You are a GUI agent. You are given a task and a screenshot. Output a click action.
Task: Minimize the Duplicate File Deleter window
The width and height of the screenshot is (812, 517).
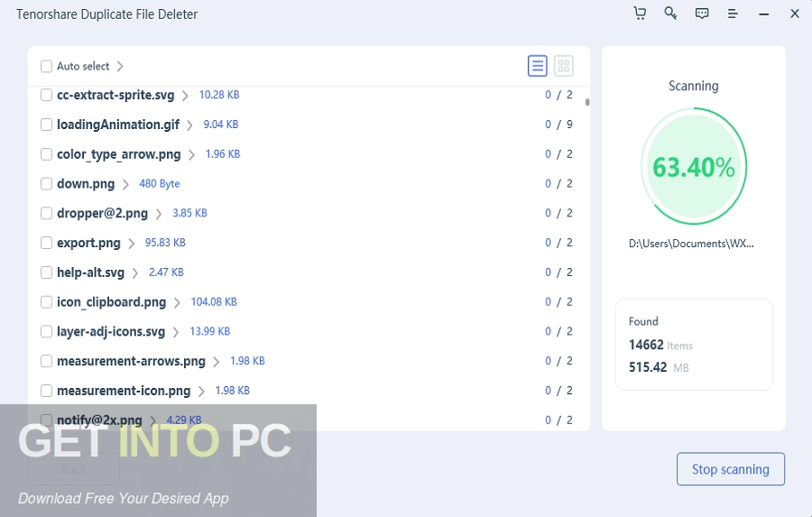pyautogui.click(x=764, y=14)
